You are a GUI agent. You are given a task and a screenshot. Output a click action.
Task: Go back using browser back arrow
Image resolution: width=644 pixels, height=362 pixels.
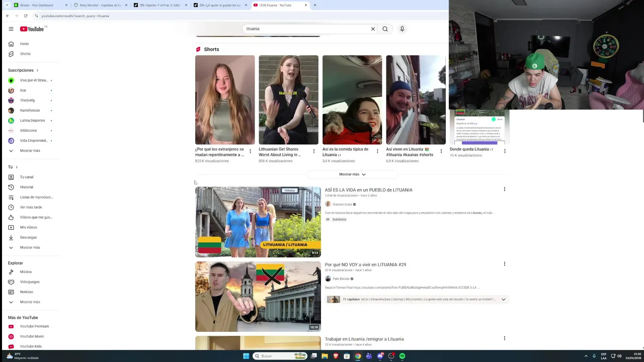coord(8,16)
